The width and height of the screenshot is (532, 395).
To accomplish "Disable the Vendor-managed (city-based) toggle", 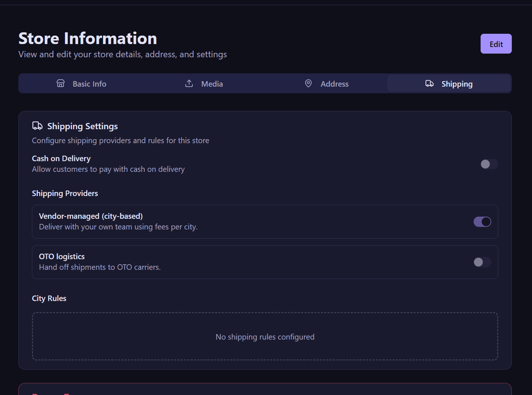I will click(482, 222).
